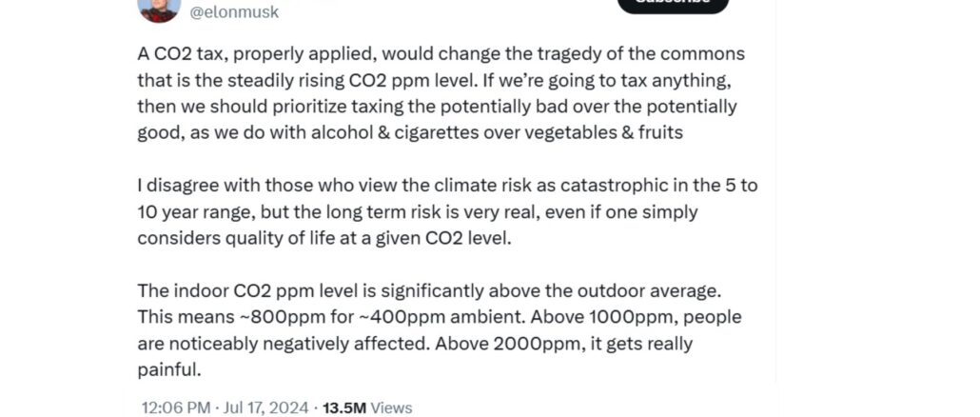This screenshot has height=417, width=980.
Task: Open the @elonmusk profile handle
Action: point(235,12)
